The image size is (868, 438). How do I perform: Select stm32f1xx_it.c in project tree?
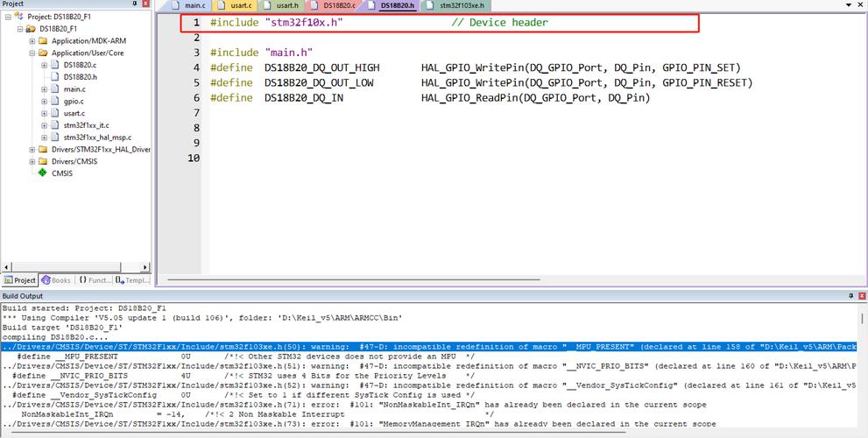pos(87,125)
